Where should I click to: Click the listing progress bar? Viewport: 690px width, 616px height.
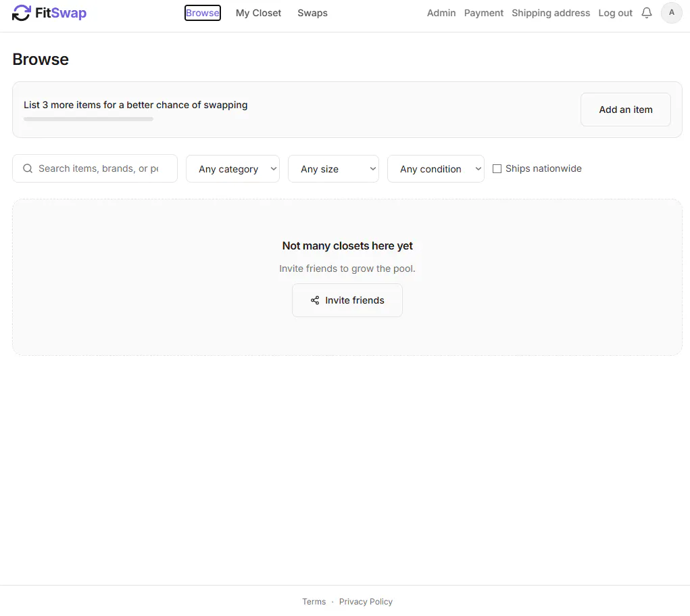[89, 119]
